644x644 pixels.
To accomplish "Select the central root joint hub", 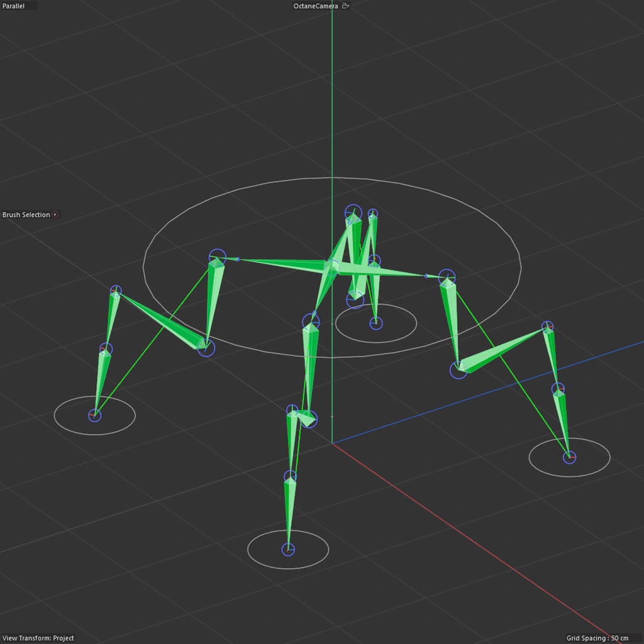I will 332,268.
